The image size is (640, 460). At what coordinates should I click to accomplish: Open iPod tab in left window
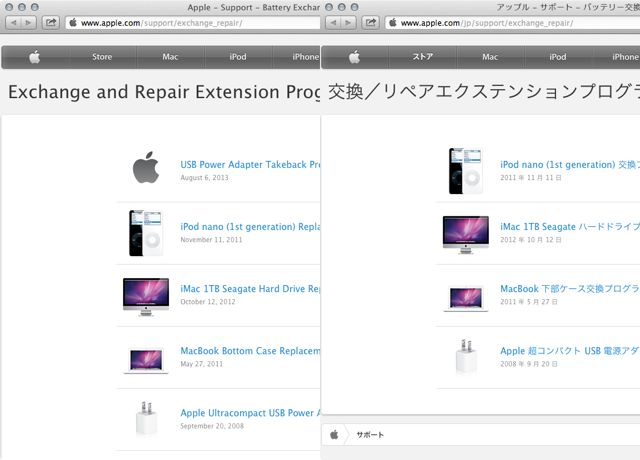pos(238,57)
